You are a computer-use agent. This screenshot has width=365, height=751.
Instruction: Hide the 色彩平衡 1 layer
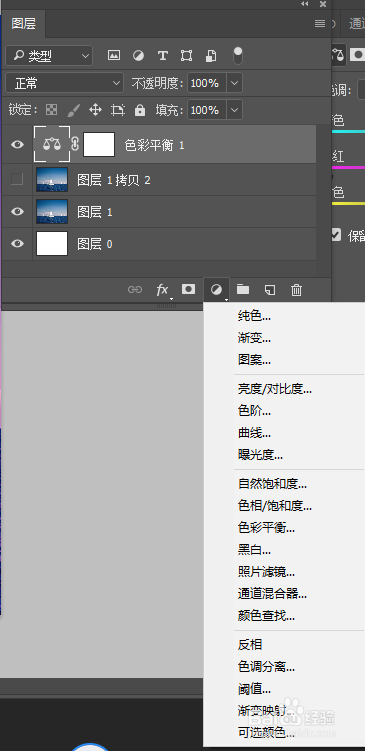[x=17, y=144]
